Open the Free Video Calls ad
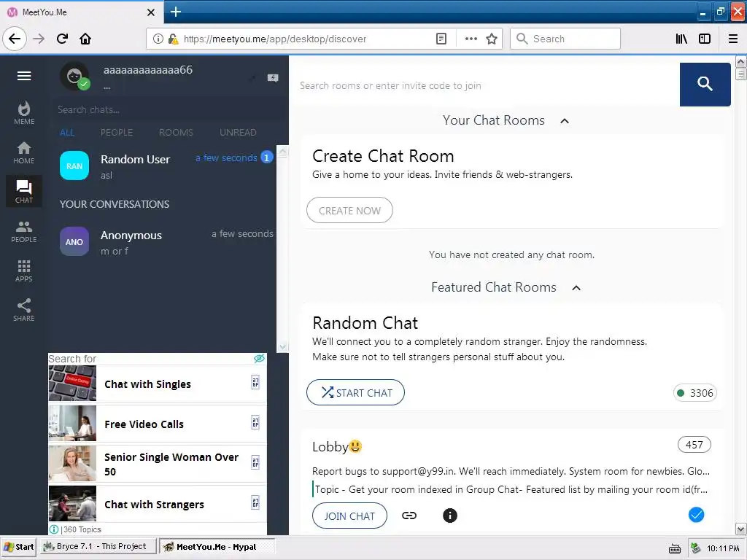747x560 pixels. pyautogui.click(x=158, y=424)
